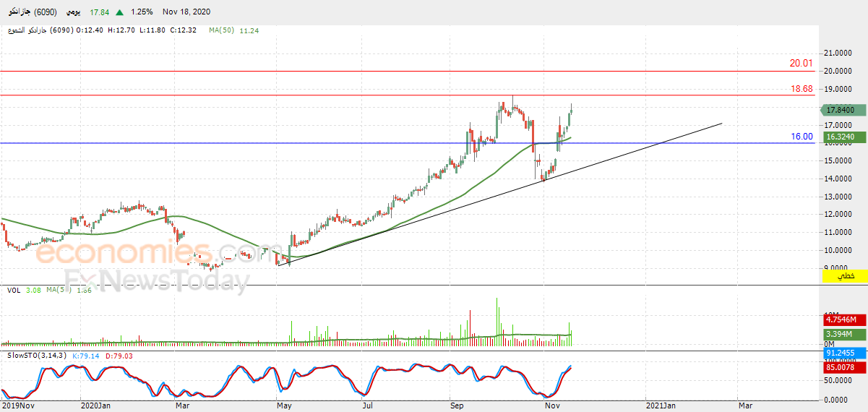This screenshot has height=412, width=868.
Task: Click the Nov 18, 2020 date in header
Action: pyautogui.click(x=188, y=12)
